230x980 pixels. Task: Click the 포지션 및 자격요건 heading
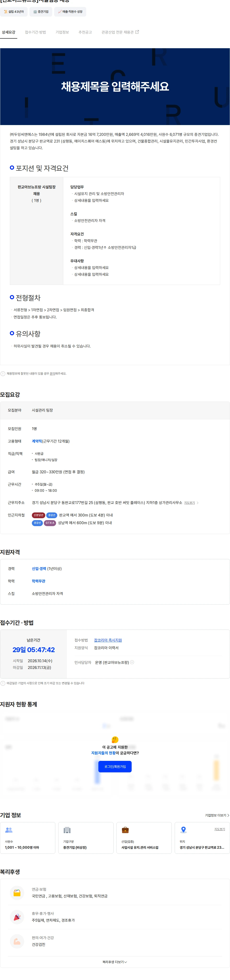[42, 168]
